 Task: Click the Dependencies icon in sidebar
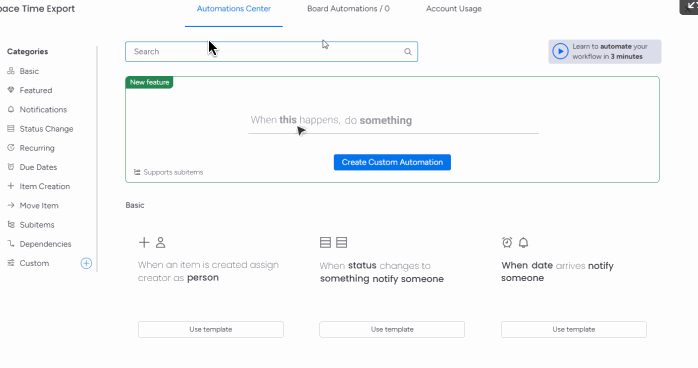click(x=11, y=243)
